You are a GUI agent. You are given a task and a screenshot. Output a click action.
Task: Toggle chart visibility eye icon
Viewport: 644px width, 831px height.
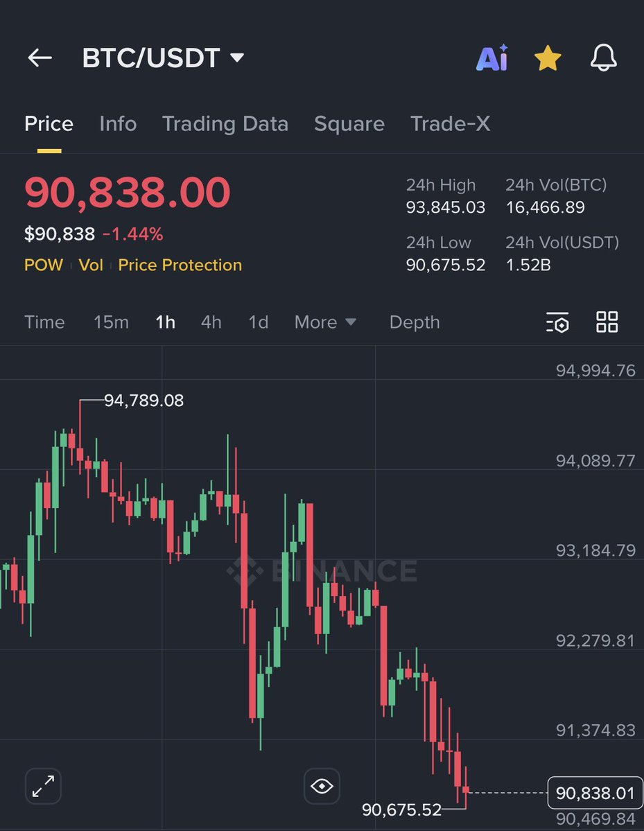(x=322, y=786)
